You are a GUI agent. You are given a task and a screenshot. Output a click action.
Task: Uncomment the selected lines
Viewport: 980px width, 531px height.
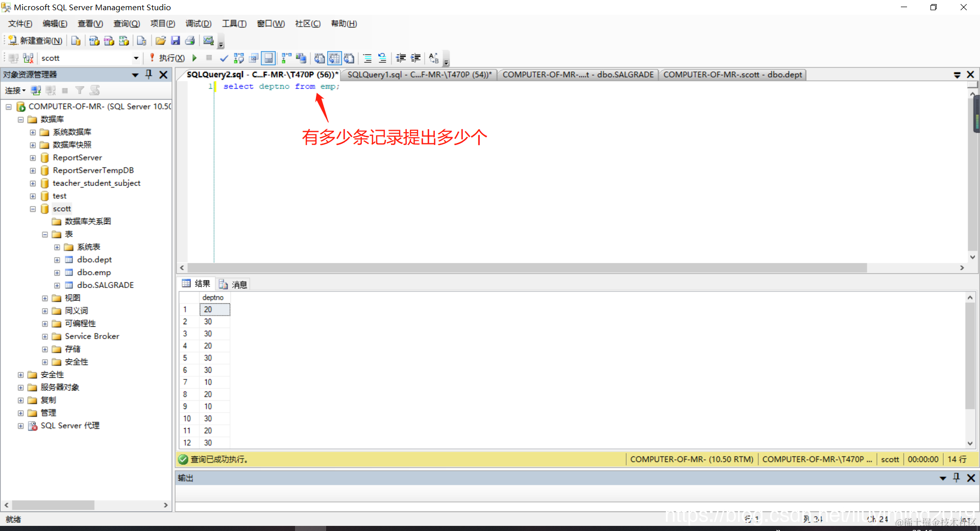(x=382, y=58)
